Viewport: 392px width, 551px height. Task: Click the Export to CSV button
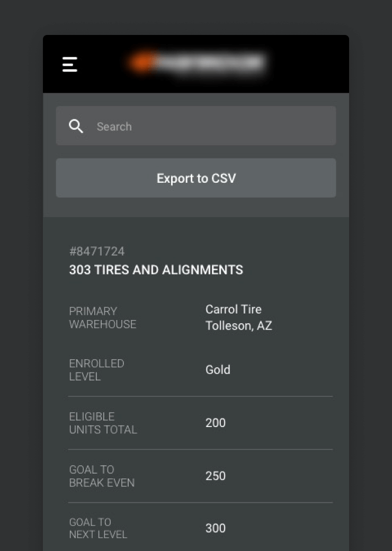pyautogui.click(x=196, y=178)
